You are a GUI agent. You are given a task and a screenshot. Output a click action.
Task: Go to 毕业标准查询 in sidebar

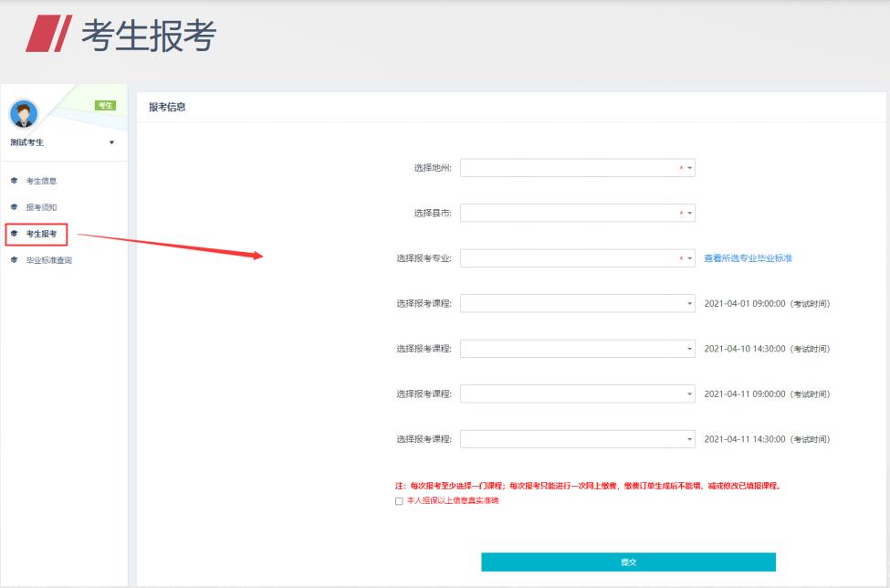click(x=48, y=260)
